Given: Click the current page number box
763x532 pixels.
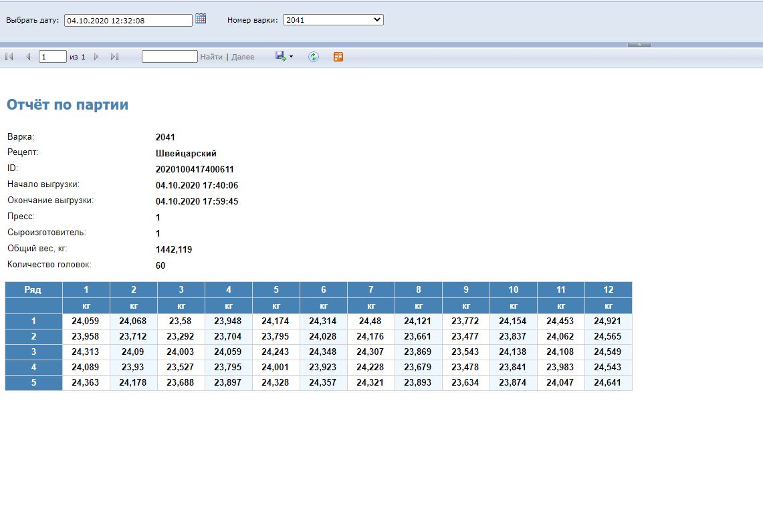Looking at the screenshot, I should pyautogui.click(x=52, y=57).
